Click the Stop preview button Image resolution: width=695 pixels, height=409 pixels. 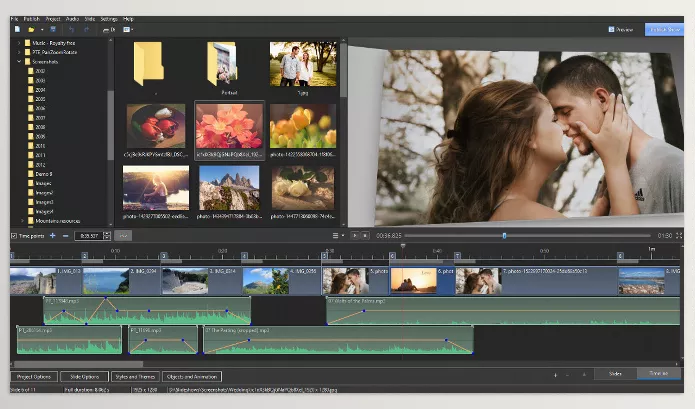click(x=365, y=235)
